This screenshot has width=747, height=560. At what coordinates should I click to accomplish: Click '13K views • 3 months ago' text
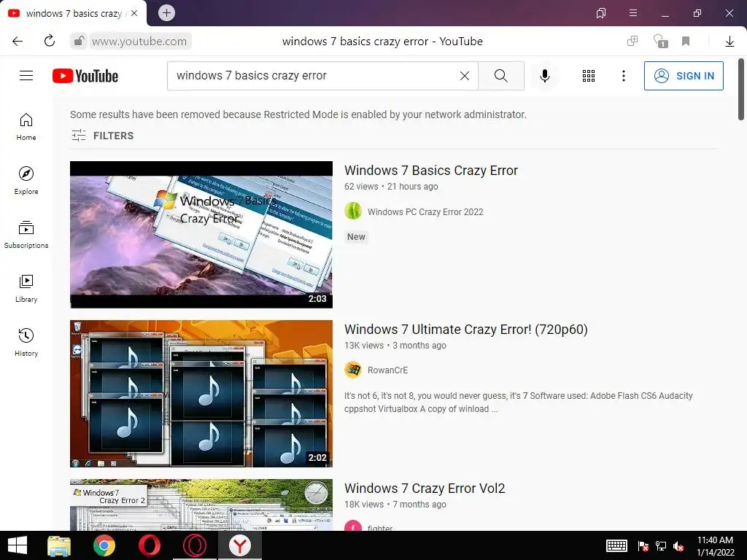pyautogui.click(x=395, y=345)
